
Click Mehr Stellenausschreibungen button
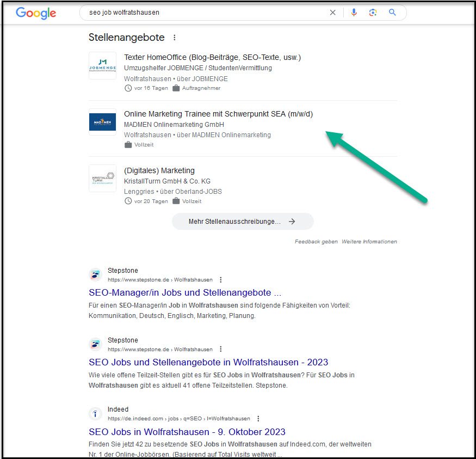click(243, 222)
